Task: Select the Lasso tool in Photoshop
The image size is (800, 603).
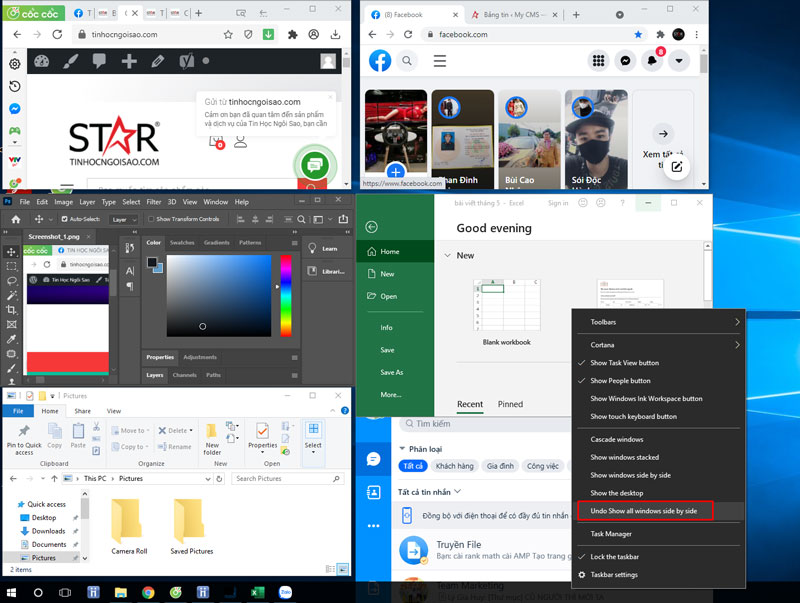Action: click(12, 281)
